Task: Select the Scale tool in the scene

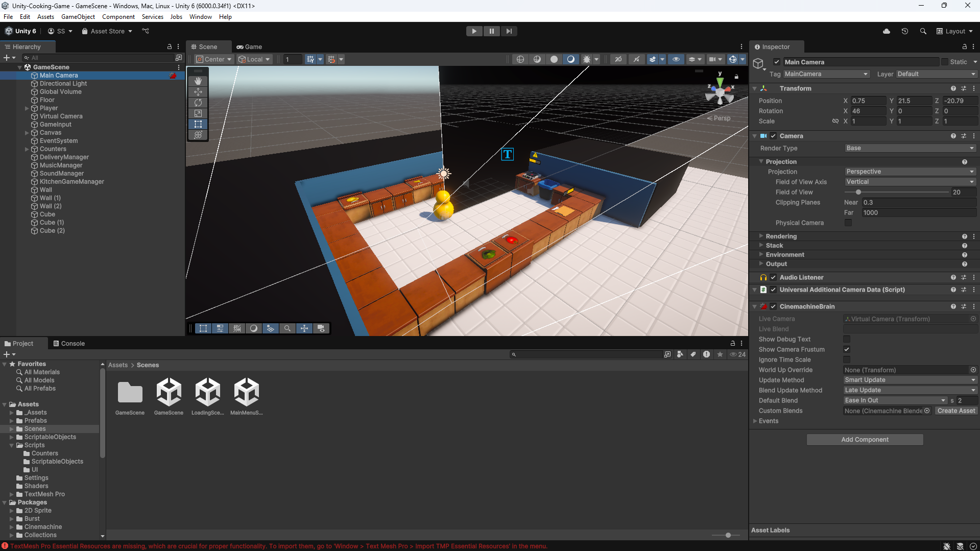Action: (x=198, y=113)
